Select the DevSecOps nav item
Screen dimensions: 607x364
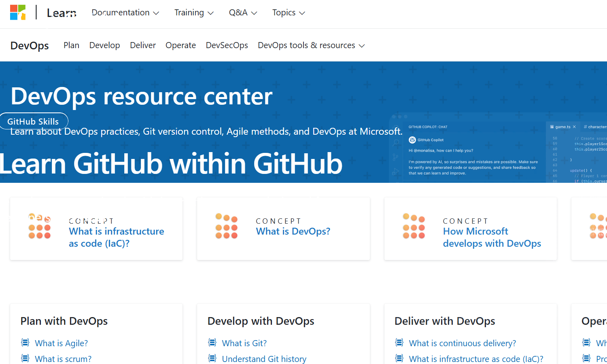pyautogui.click(x=227, y=45)
